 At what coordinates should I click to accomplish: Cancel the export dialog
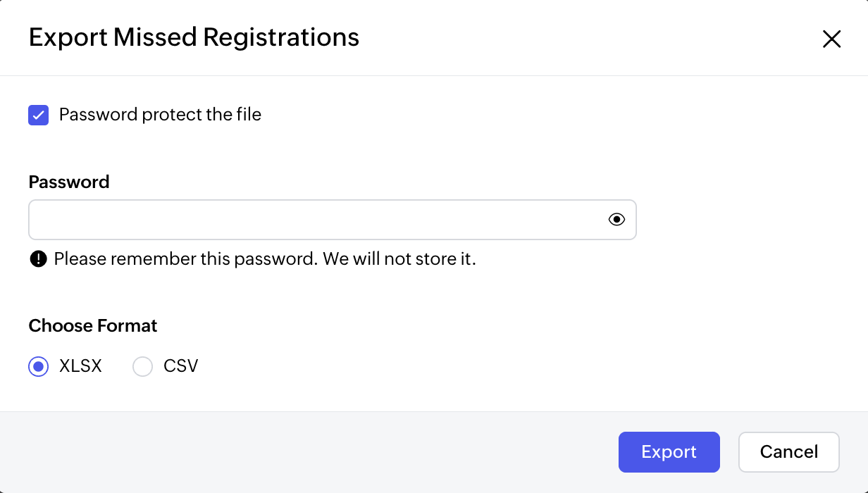point(789,451)
